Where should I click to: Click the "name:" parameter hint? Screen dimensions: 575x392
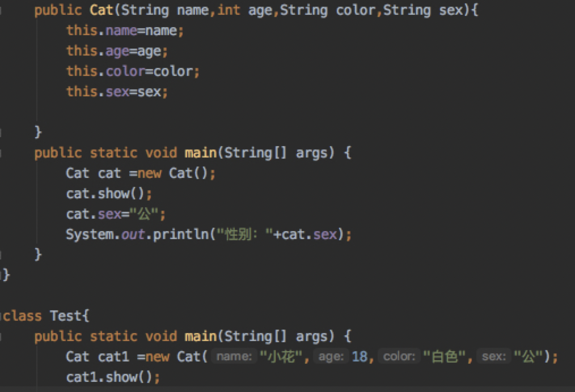pos(232,357)
